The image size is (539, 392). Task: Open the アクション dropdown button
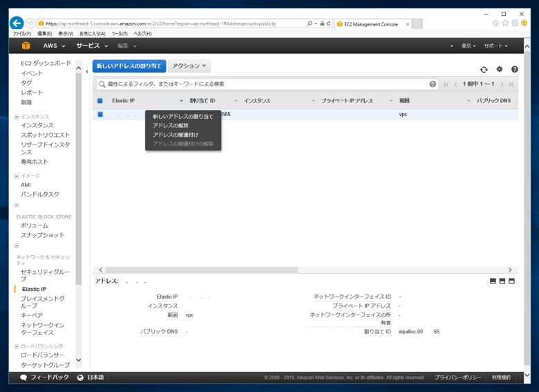(x=189, y=66)
